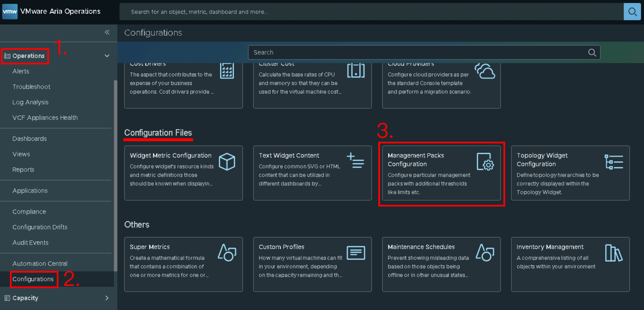Click the Cluster Cost card description
644x310 pixels.
300,83
